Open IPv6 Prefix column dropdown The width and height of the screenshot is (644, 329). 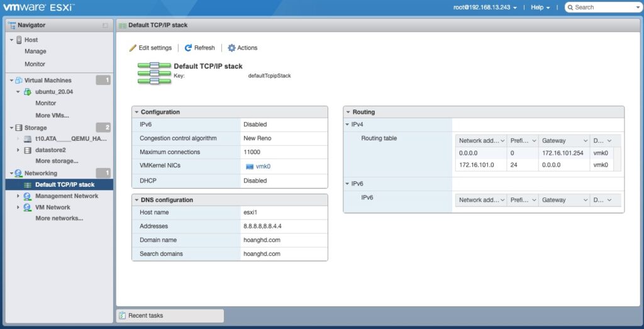click(534, 201)
